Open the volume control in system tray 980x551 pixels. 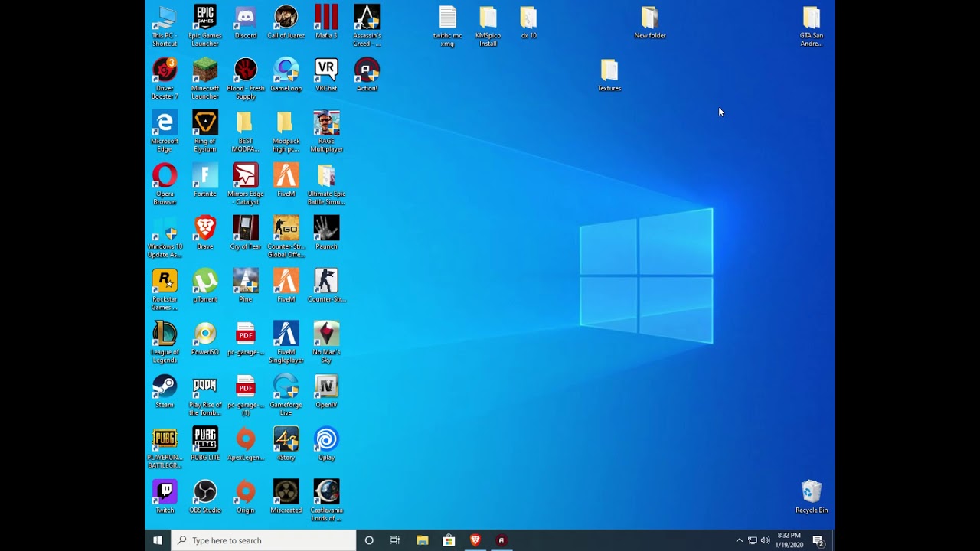(x=765, y=540)
